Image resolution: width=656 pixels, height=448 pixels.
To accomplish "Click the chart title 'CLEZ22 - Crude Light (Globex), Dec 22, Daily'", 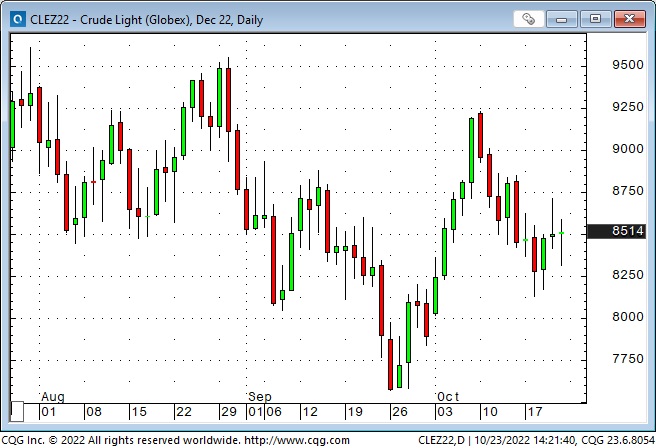I will [x=146, y=20].
